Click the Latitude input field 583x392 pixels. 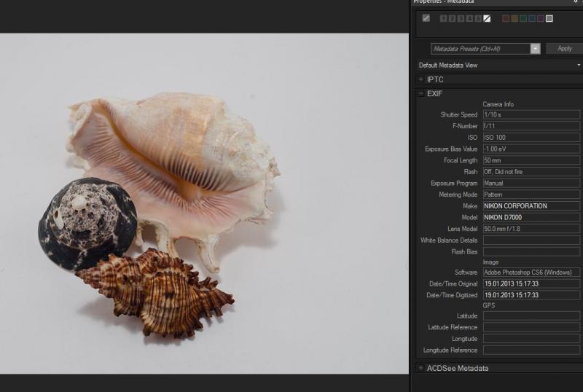(531, 315)
